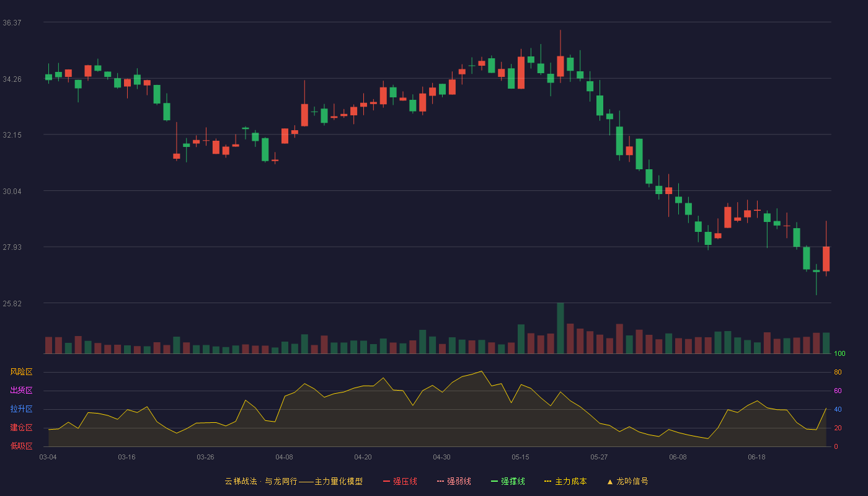Toggle the 主力成本 legend series
This screenshot has width=868, height=496.
point(565,481)
